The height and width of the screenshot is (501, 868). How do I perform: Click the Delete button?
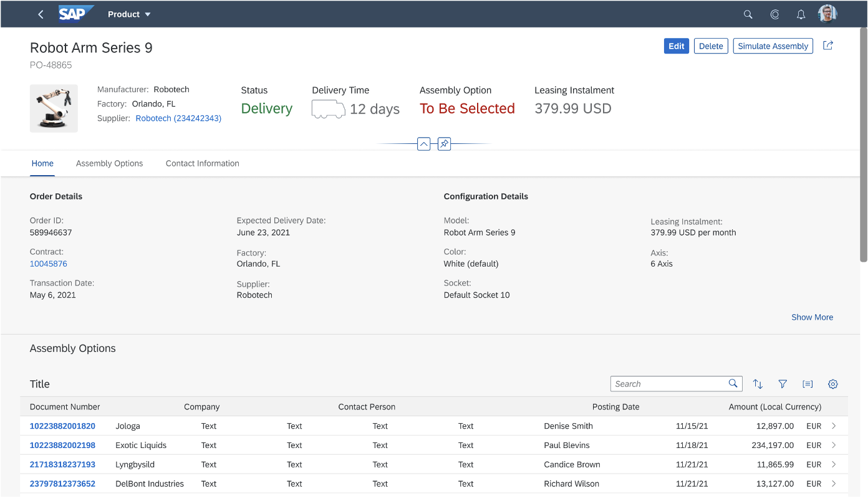click(x=711, y=46)
